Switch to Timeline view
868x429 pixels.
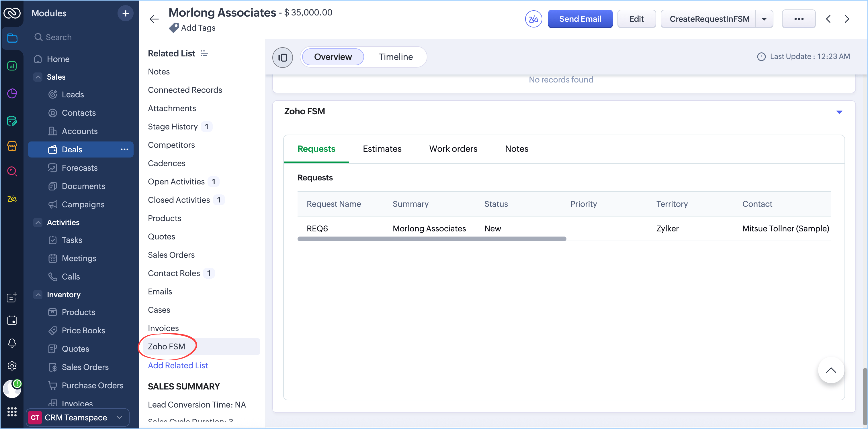(x=396, y=57)
